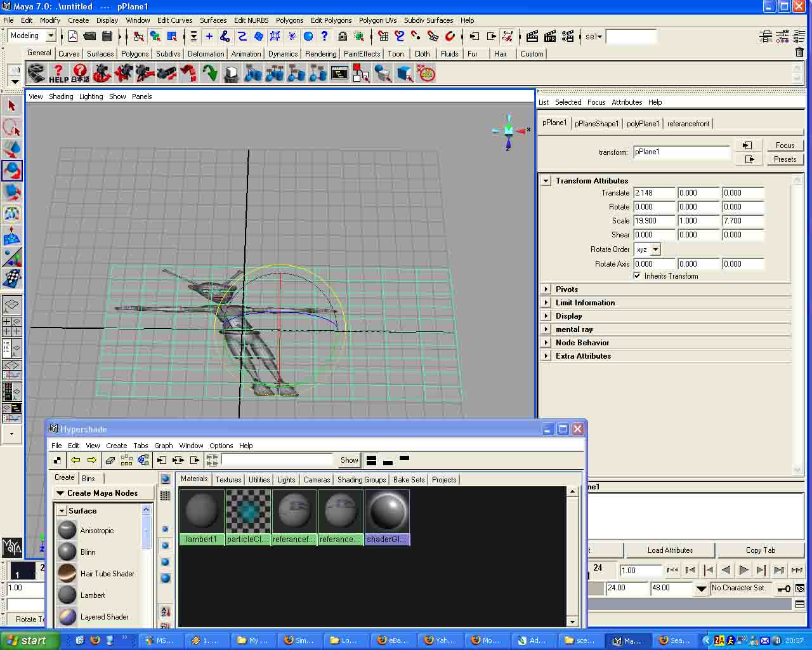Image resolution: width=812 pixels, height=650 pixels.
Task: Click Rearrange Graph icon in Hypershade
Action: coord(126,460)
